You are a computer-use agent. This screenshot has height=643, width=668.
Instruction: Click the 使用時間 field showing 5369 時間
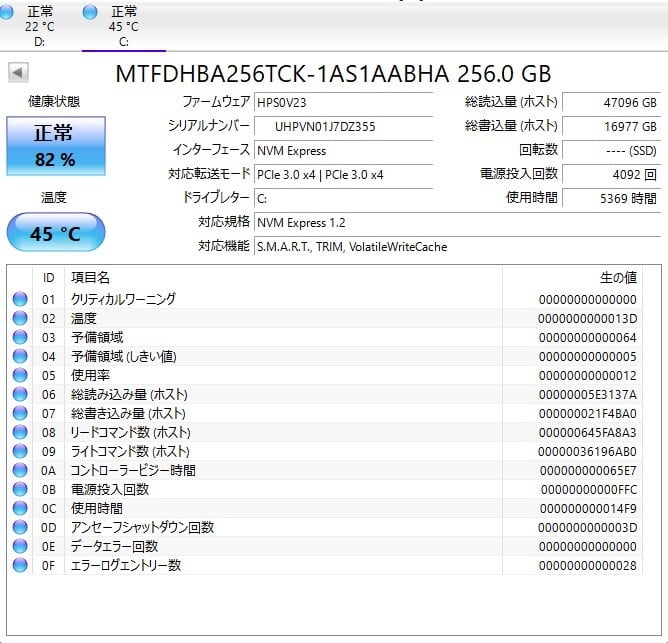[610, 198]
